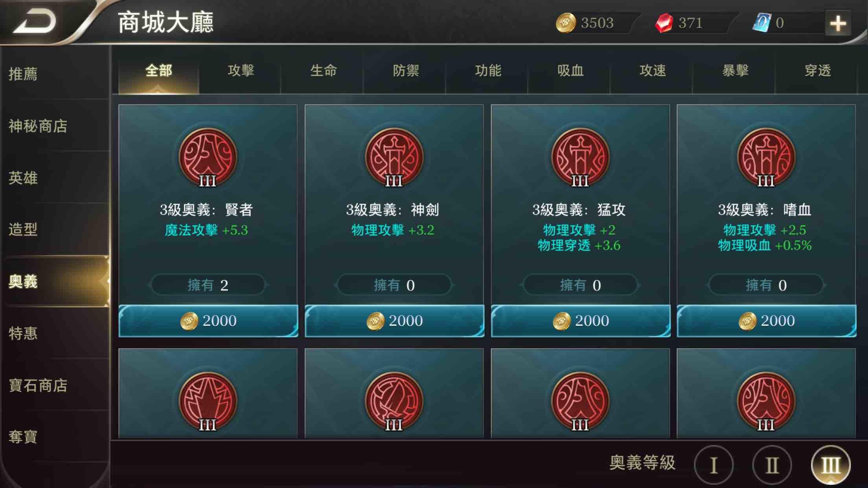Select the 猛攻 arcana emblem

[x=580, y=158]
